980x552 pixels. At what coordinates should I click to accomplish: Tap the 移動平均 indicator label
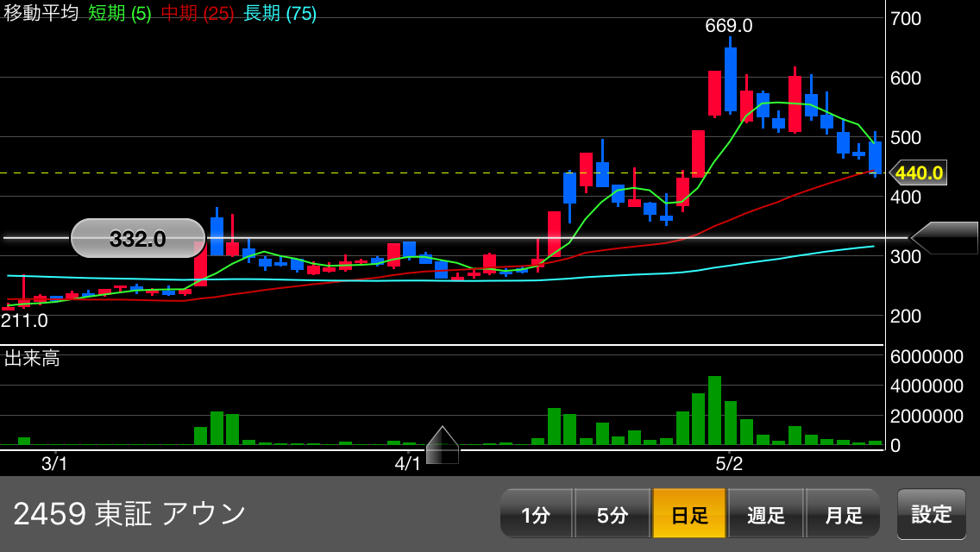pyautogui.click(x=41, y=14)
